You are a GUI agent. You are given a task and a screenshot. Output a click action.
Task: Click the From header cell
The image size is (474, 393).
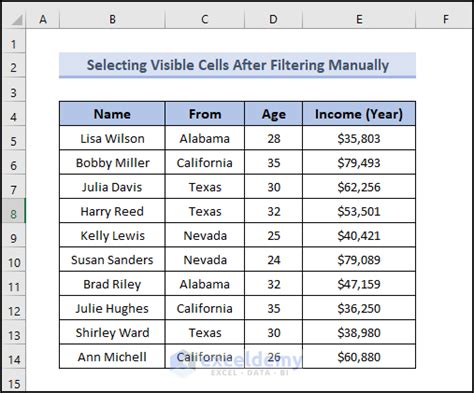click(205, 114)
